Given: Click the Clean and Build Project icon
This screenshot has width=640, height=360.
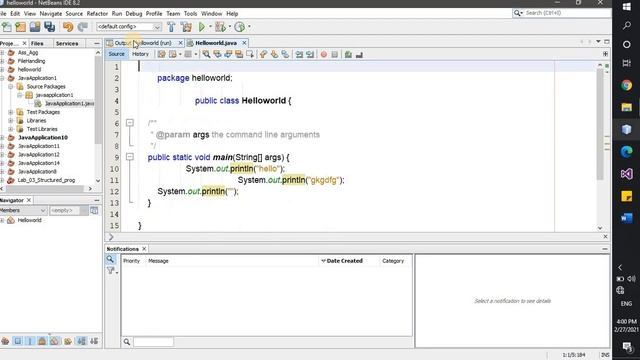Looking at the screenshot, I should click(186, 27).
